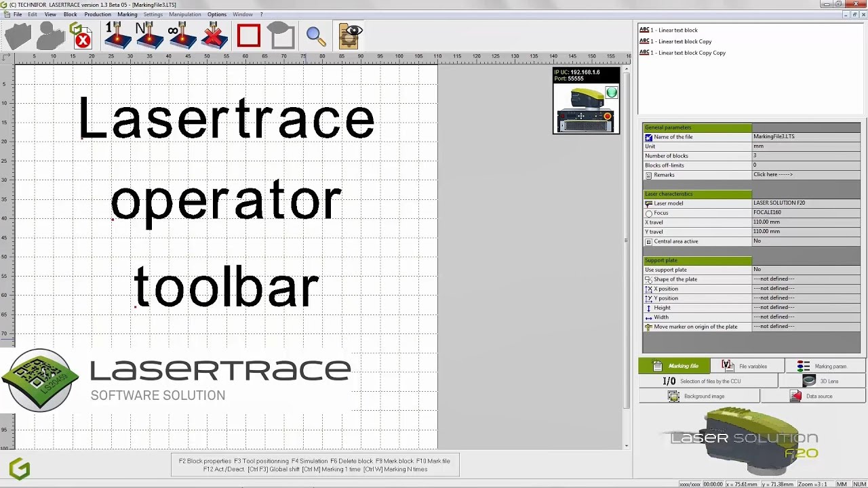The width and height of the screenshot is (868, 488).
Task: Open the Production menu
Action: (98, 14)
